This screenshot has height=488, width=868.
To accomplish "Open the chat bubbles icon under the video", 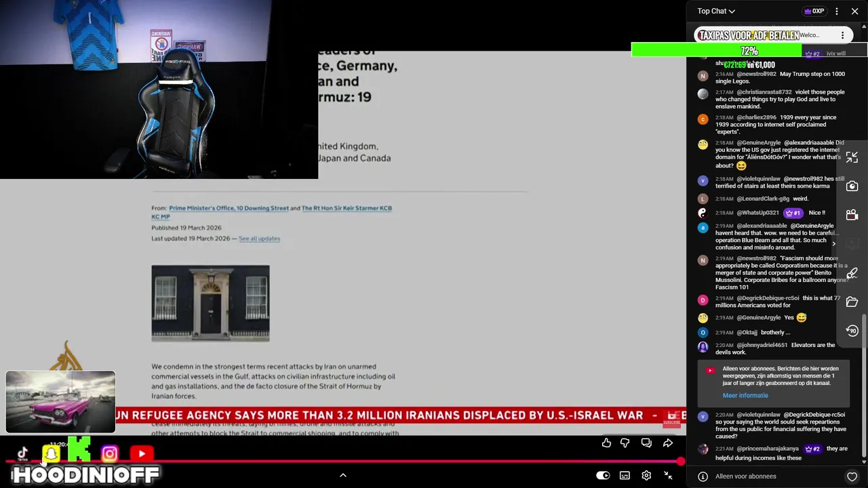I will [x=646, y=443].
